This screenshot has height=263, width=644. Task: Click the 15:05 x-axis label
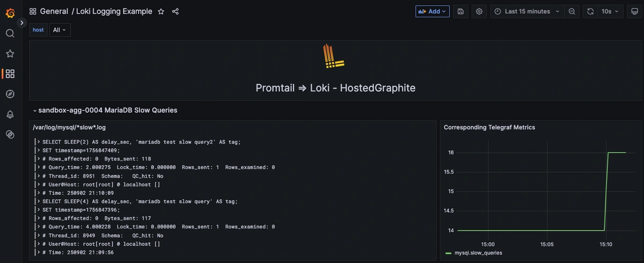[x=546, y=244]
